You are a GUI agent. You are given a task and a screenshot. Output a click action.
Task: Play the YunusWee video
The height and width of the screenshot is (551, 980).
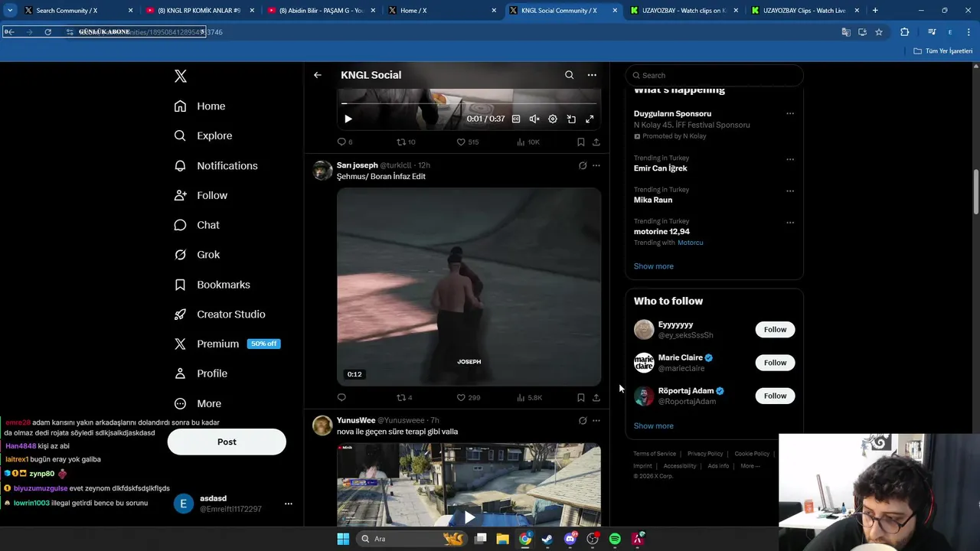469,517
